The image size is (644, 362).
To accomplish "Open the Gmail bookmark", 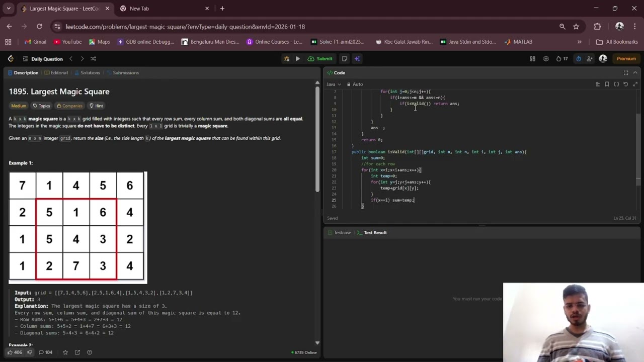I will tap(35, 42).
